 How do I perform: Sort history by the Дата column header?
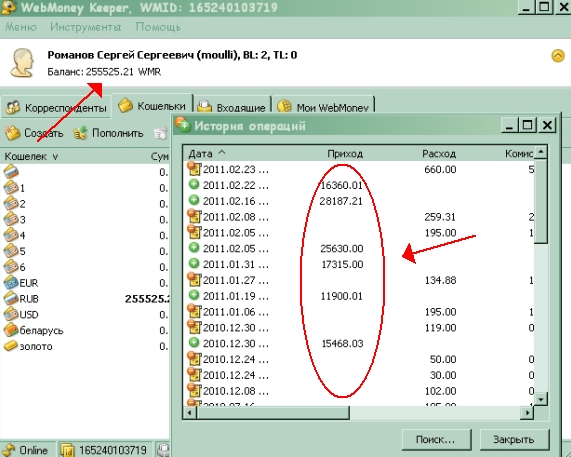coord(207,154)
